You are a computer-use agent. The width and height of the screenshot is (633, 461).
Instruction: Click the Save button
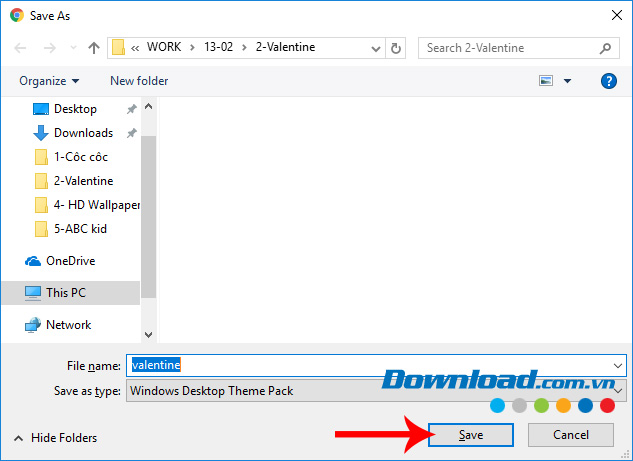click(470, 435)
